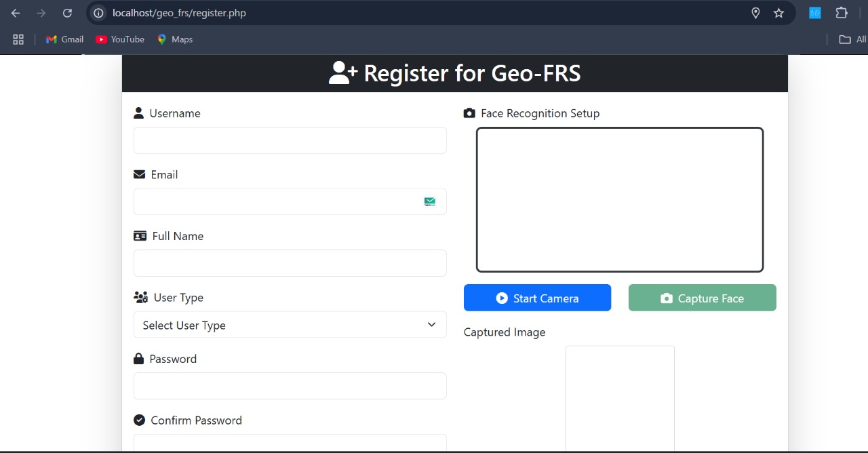Click inside the Username input field

[x=290, y=140]
